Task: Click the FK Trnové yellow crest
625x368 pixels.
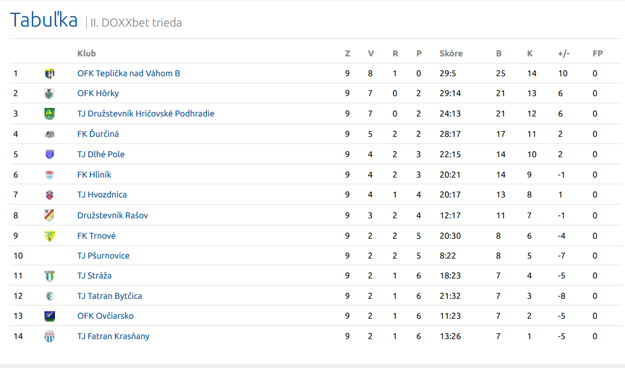Action: 49,236
